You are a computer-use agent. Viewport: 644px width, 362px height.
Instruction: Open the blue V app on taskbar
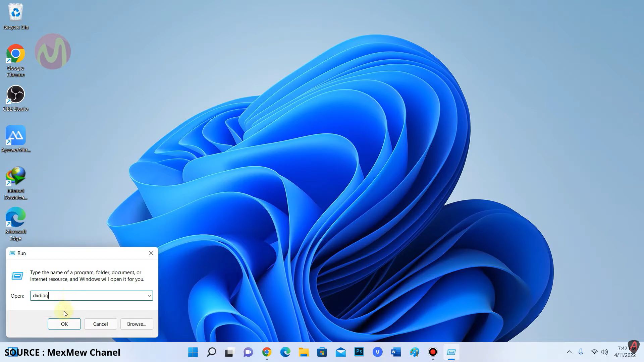378,352
